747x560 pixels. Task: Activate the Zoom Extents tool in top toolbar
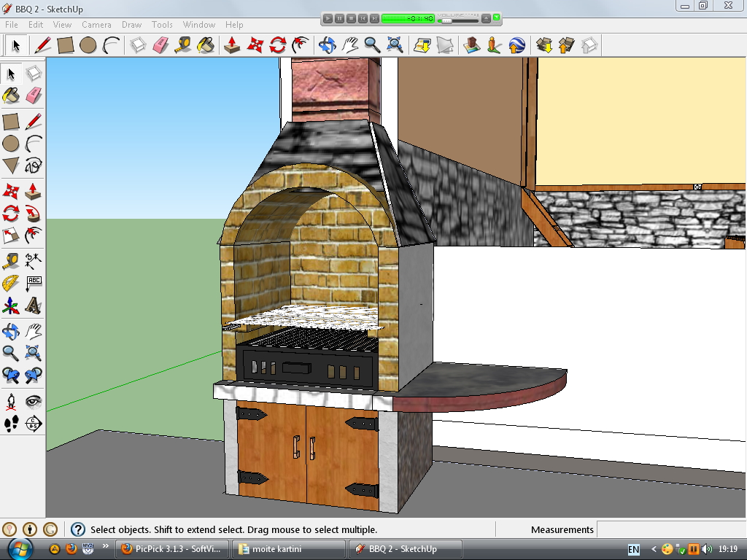tap(395, 45)
